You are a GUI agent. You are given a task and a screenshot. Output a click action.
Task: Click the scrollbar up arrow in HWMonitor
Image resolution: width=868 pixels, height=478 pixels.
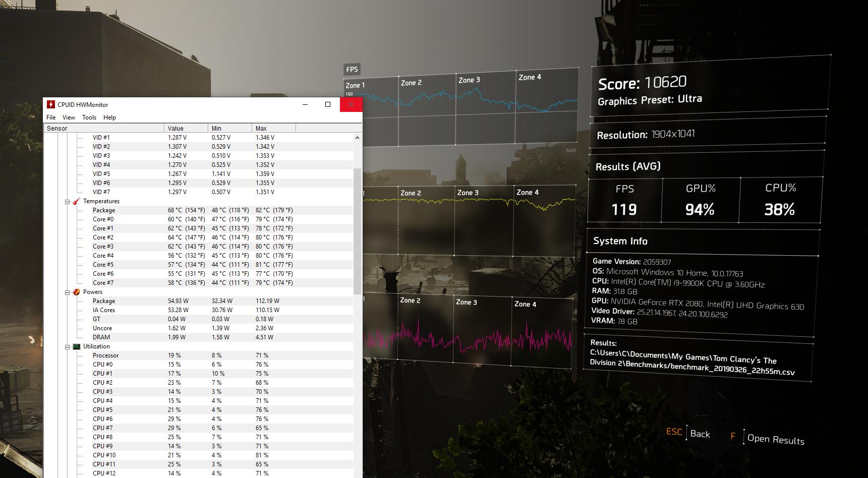(x=358, y=138)
